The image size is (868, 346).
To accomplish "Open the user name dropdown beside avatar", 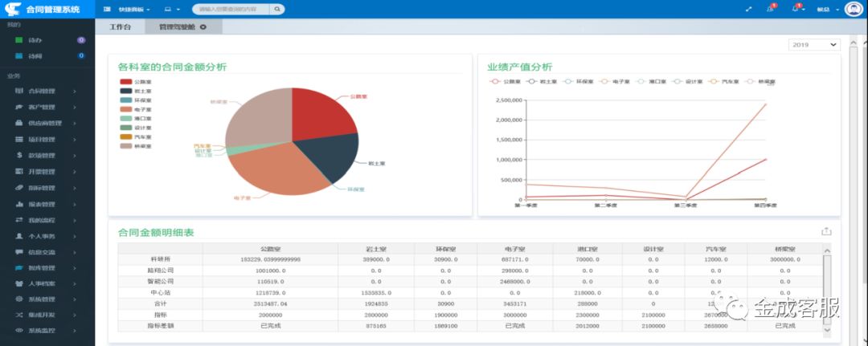I will [828, 10].
